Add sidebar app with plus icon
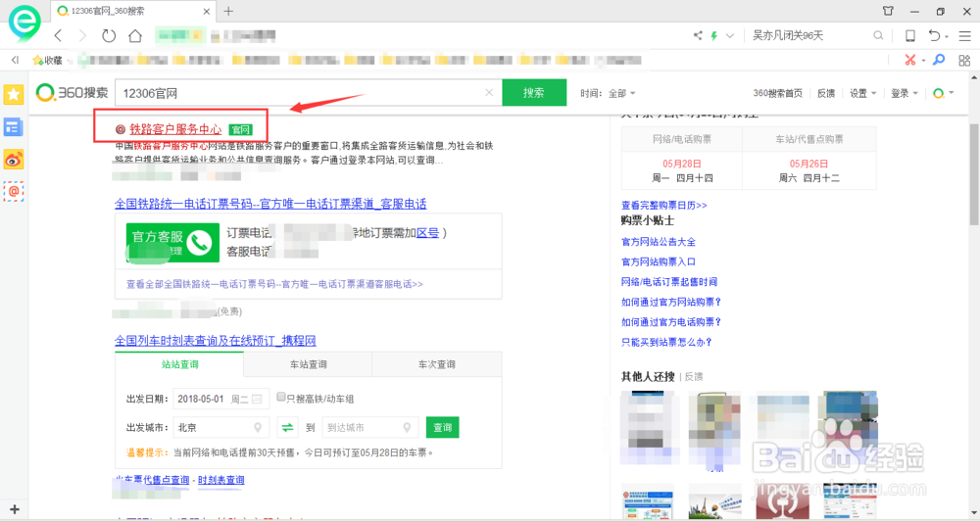Screen dimensions: 980x522 [15, 509]
